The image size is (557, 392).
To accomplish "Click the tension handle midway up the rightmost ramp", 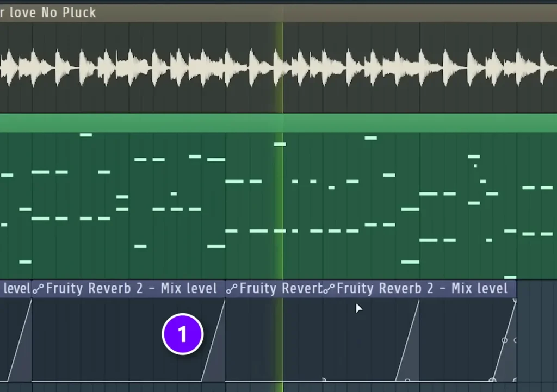I will [x=504, y=340].
